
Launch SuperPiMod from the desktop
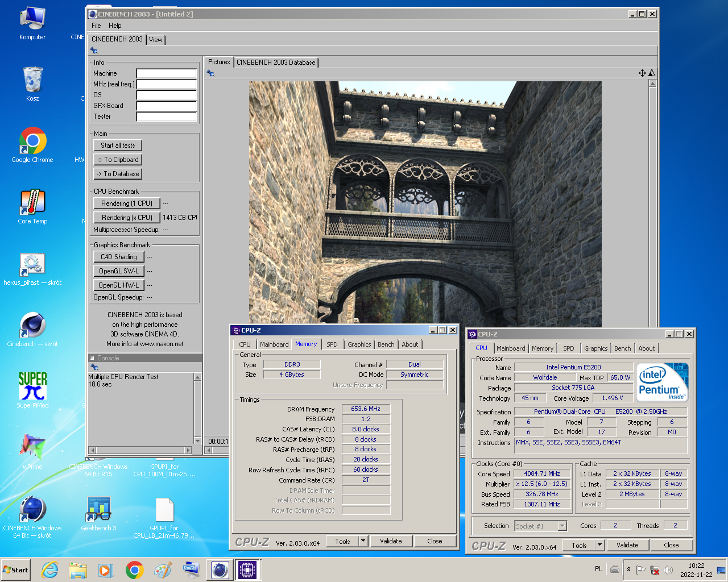[32, 390]
